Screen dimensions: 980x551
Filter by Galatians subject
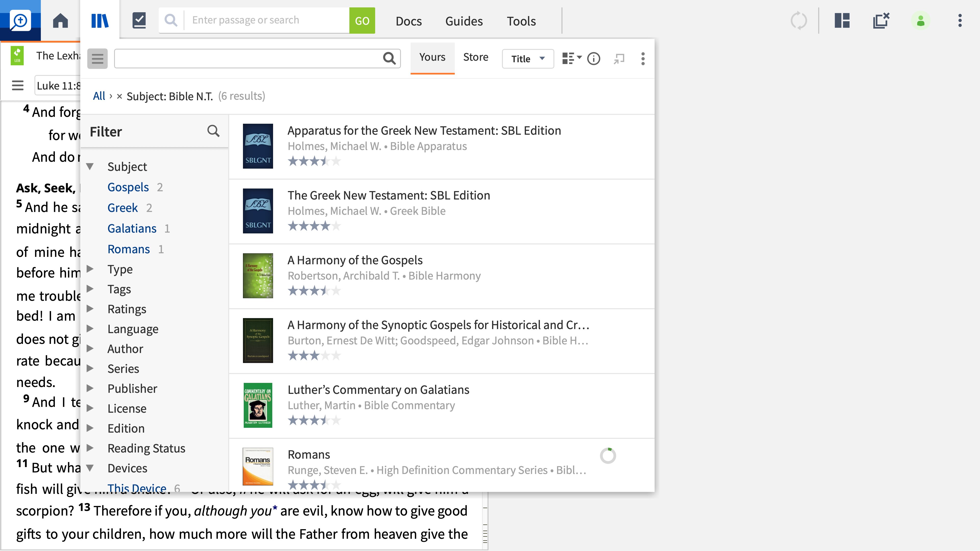click(132, 229)
